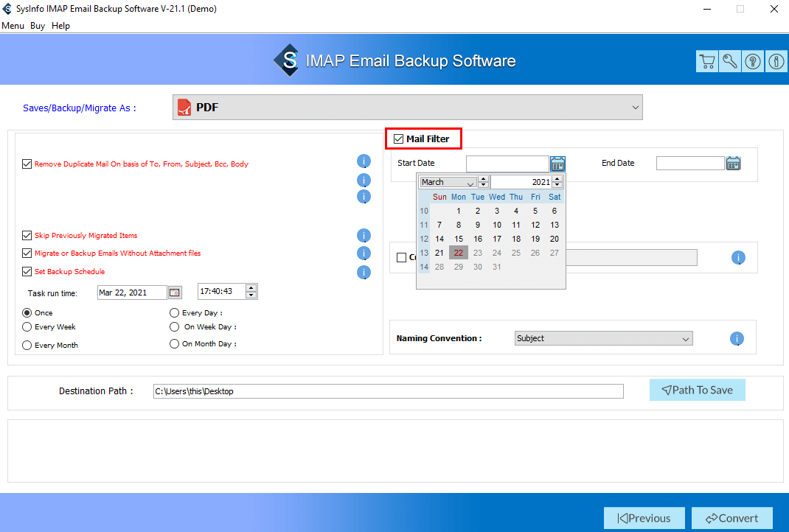This screenshot has width=789, height=532.
Task: Open the End Date calendar icon
Action: [x=733, y=164]
